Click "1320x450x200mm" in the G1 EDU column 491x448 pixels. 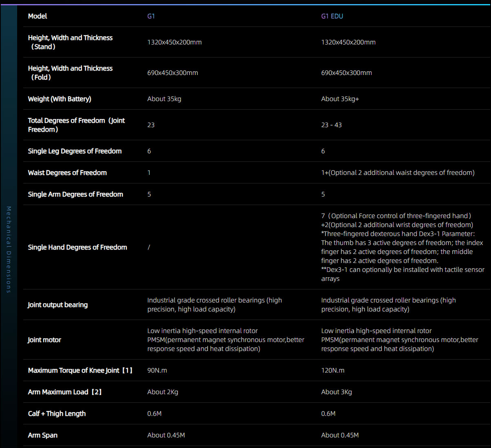[x=348, y=42]
